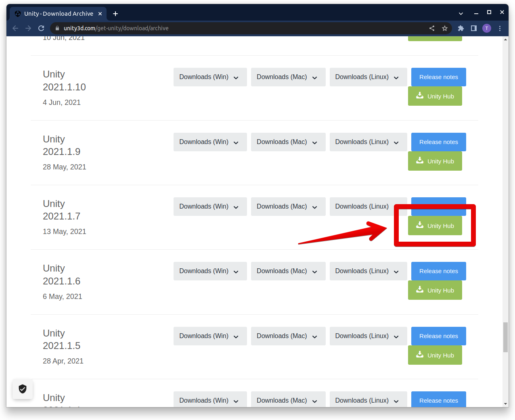Expand Downloads (Win) for Unity 2021.1.9
The width and height of the screenshot is (515, 420).
tap(210, 142)
